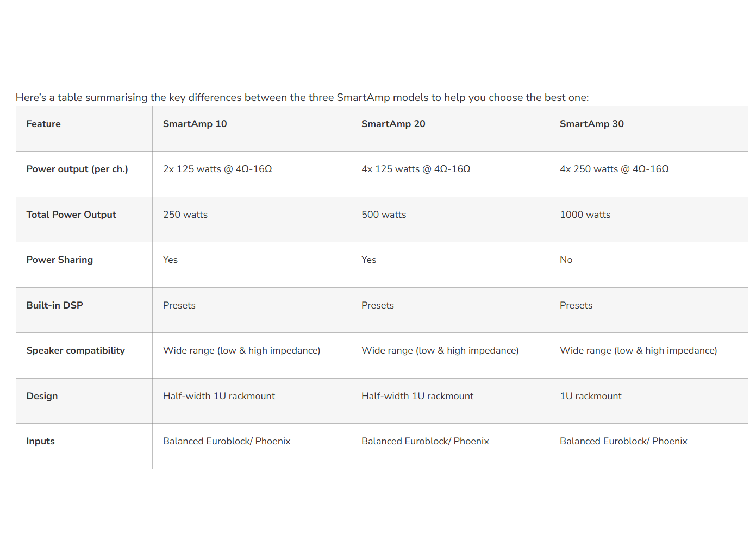Click the intro sentence above the table
The height and width of the screenshot is (534, 756).
point(302,98)
